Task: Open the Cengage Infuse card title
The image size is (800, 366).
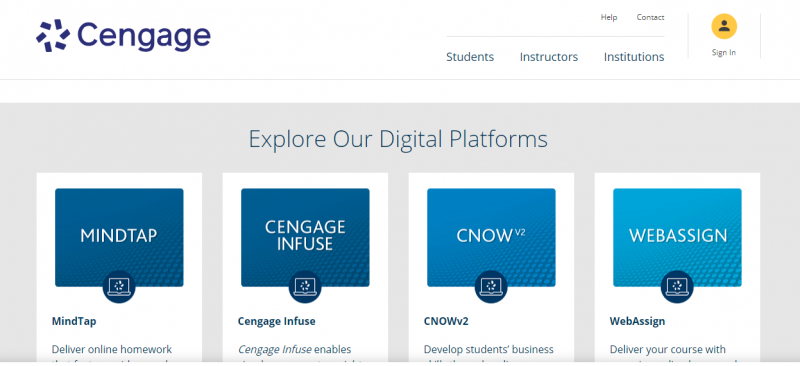Action: [277, 322]
